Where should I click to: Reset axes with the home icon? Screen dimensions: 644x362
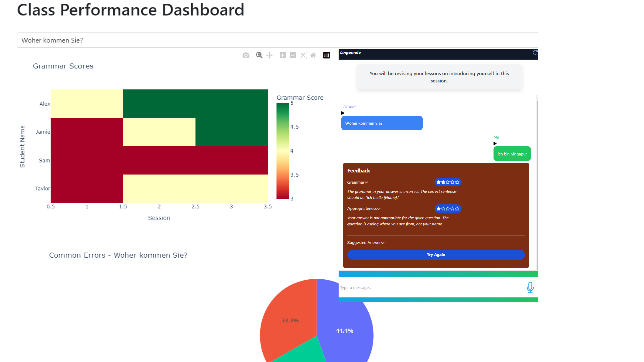(x=313, y=55)
